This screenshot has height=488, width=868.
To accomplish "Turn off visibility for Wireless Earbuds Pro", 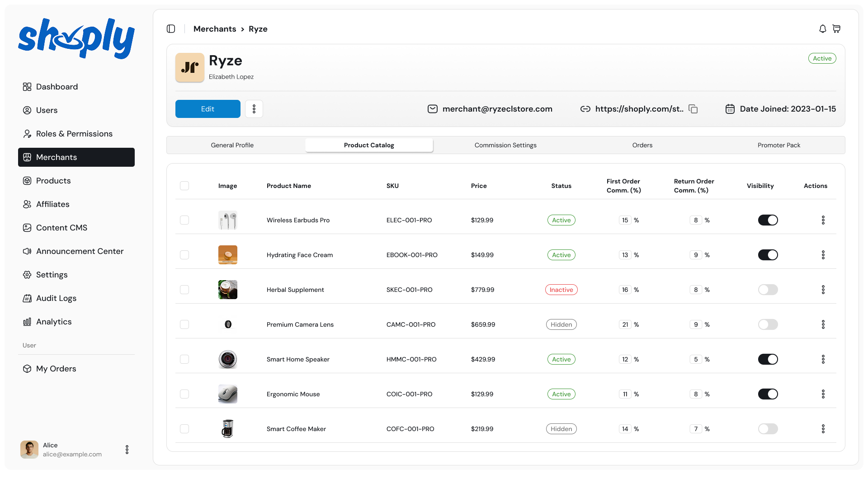I will tap(768, 220).
